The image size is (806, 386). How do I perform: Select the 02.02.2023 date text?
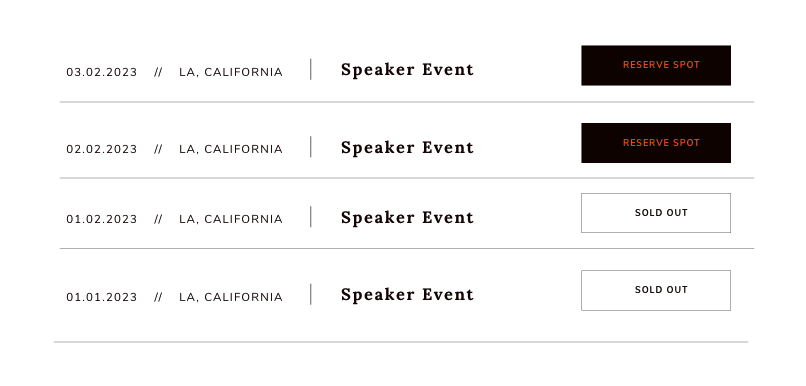pyautogui.click(x=102, y=149)
